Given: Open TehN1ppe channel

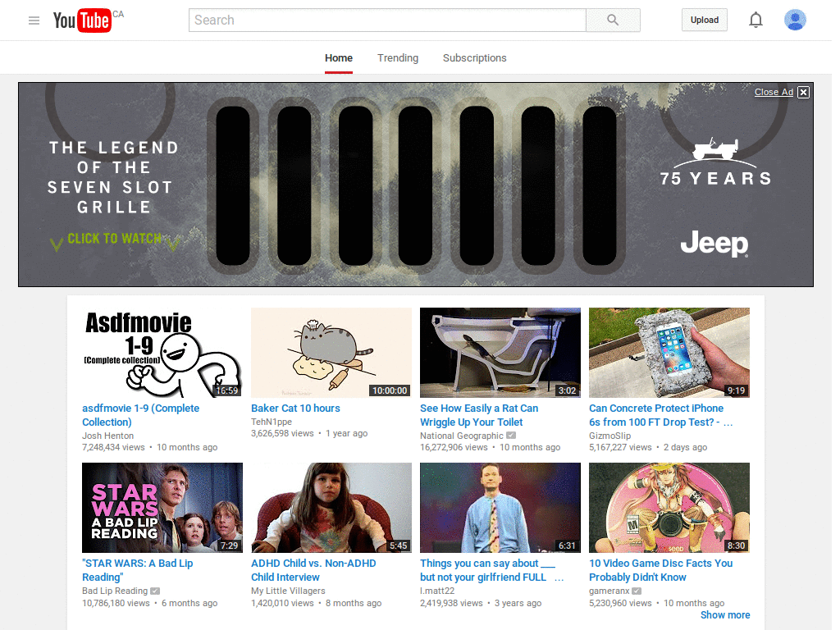Looking at the screenshot, I should point(272,422).
